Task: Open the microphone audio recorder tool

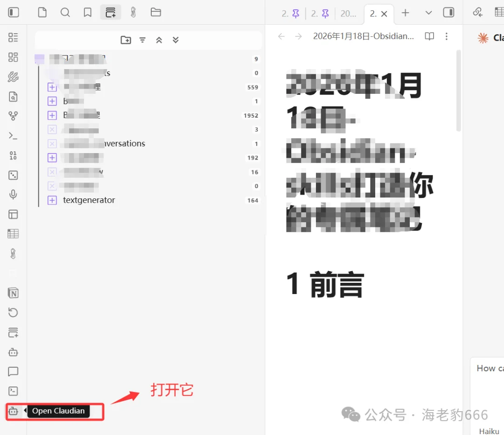Action: click(13, 194)
